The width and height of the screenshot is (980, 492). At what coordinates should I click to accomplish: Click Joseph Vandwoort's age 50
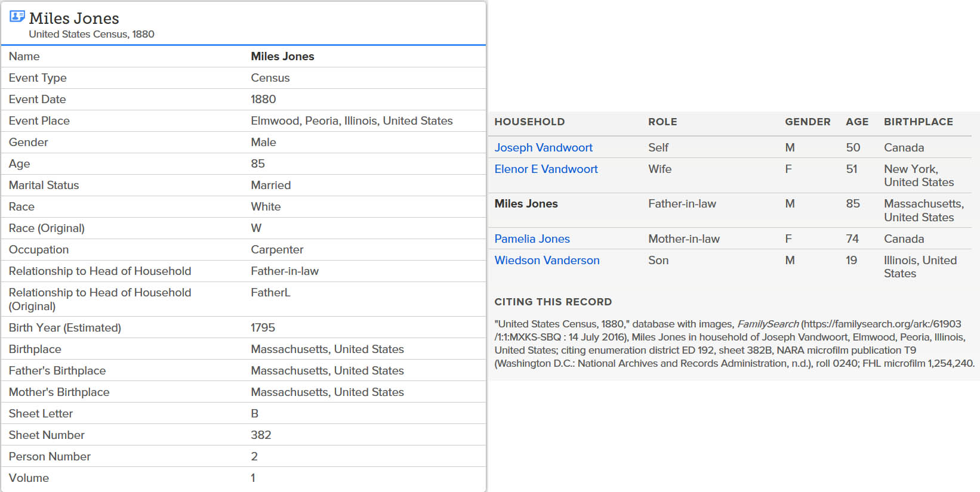pos(853,147)
